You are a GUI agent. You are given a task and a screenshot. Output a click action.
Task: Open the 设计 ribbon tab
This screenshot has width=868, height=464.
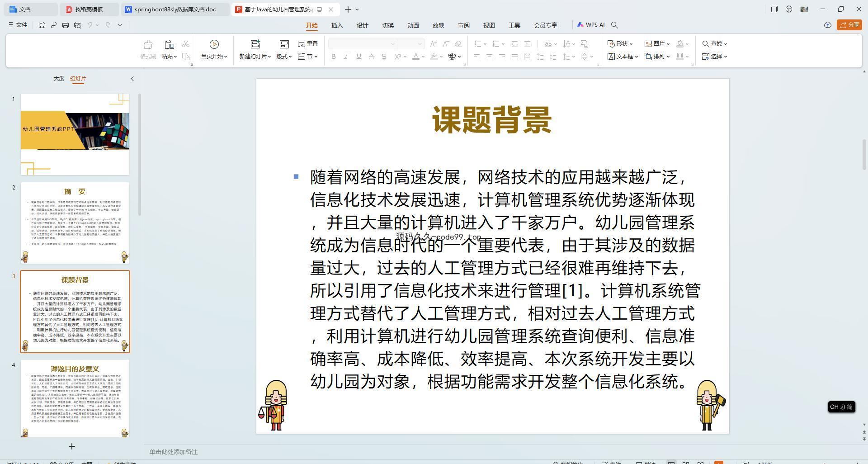point(363,25)
